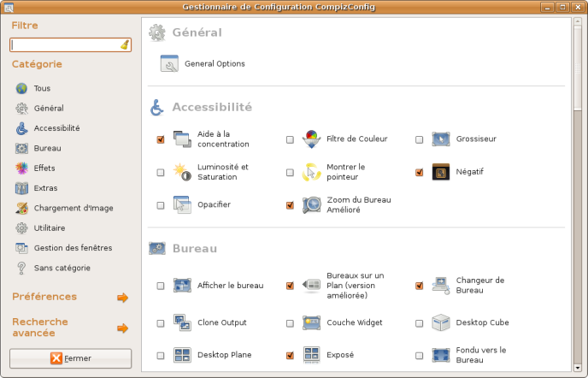The width and height of the screenshot is (588, 378).
Task: Select the Gestion des fenêtres category
Action: pyautogui.click(x=73, y=248)
